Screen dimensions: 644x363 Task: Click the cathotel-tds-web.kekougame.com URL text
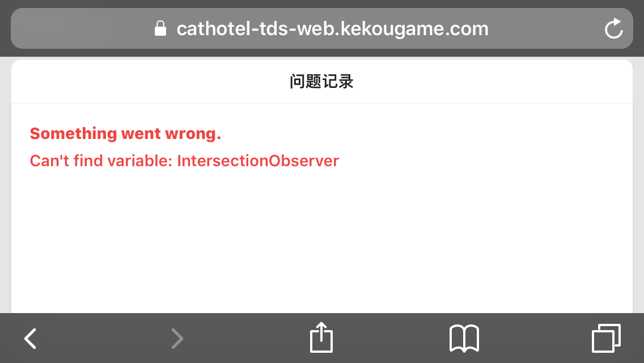coord(332,29)
